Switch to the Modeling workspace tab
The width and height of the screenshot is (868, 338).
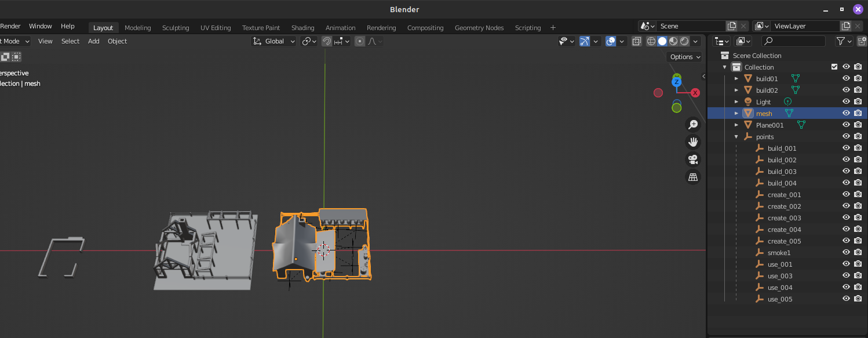137,28
